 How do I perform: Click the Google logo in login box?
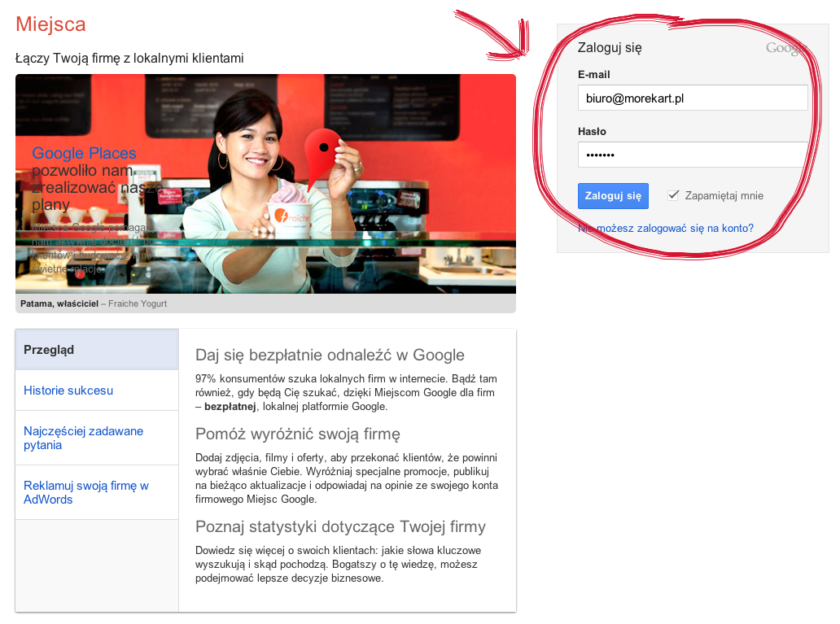(x=785, y=48)
